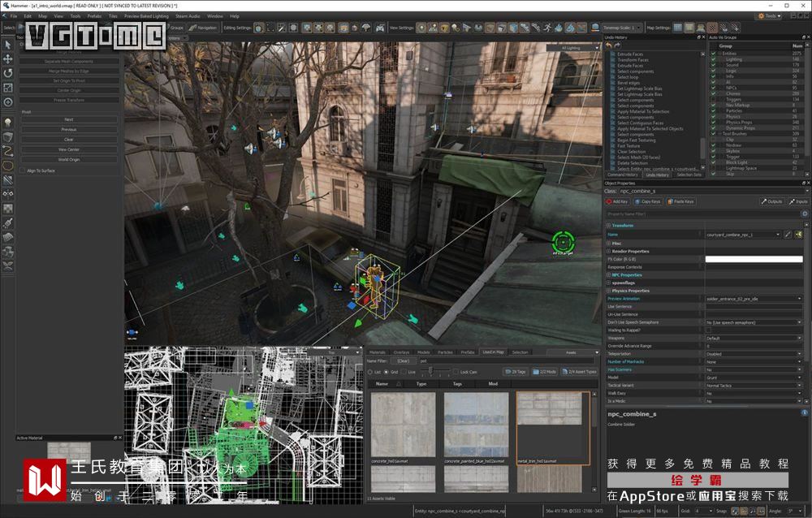Open the Tools dropdown at top right
This screenshot has width=812, height=518.
tap(771, 16)
